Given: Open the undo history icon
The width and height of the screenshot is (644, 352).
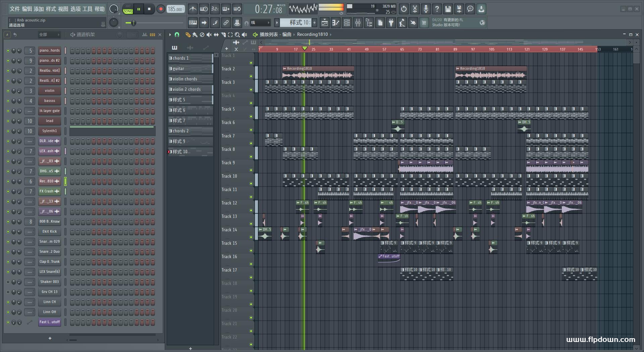Looking at the screenshot, I should (404, 9).
